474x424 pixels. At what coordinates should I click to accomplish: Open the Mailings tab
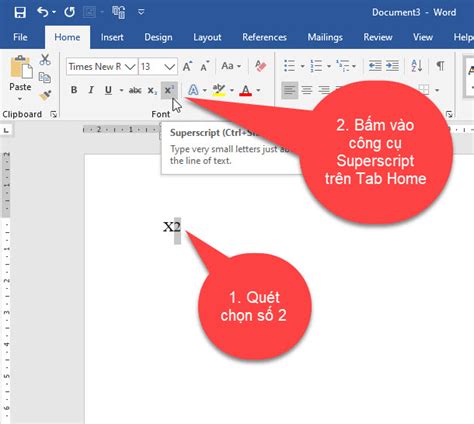[x=325, y=37]
